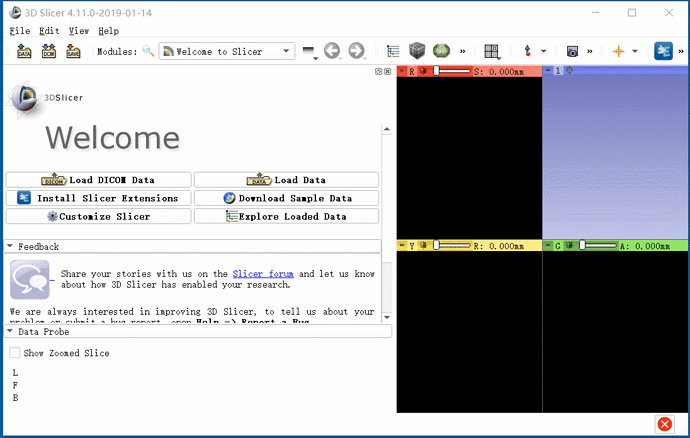Click the Save toolbar icon
This screenshot has height=438, width=690.
pyautogui.click(x=73, y=52)
